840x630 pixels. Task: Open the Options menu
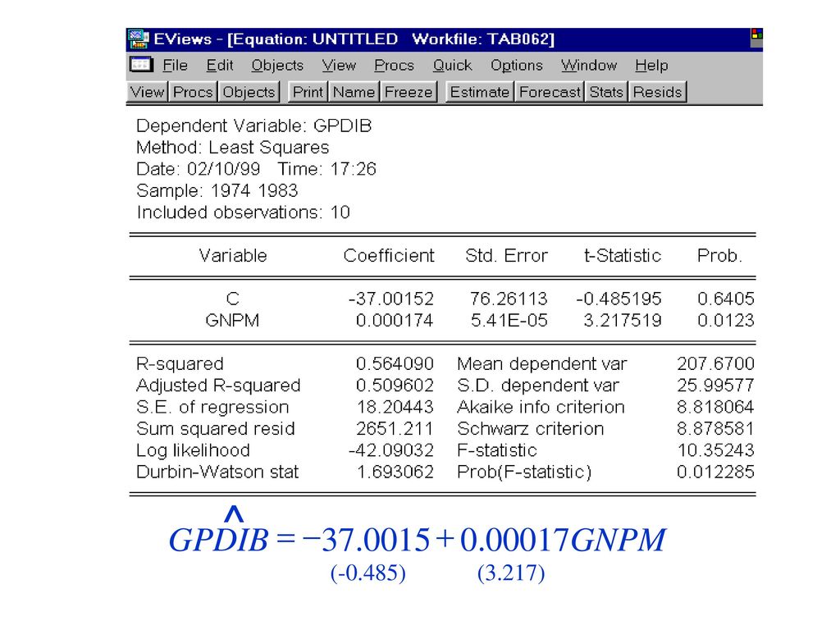point(517,66)
